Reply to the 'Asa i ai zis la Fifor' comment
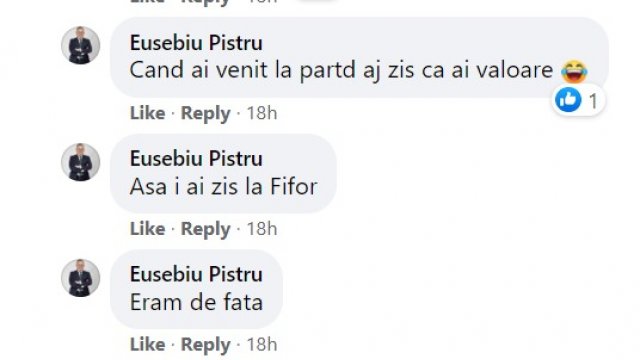This screenshot has height=360, width=640. point(205,229)
